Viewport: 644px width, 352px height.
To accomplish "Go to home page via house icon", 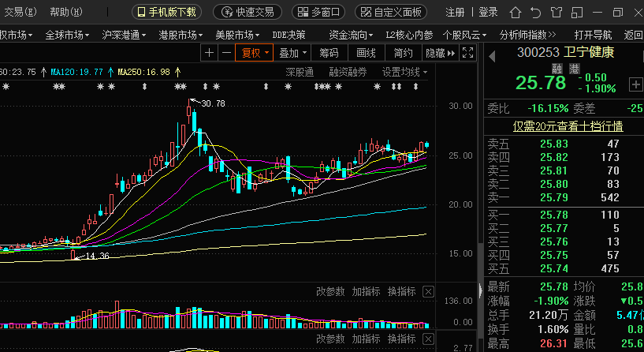I will click(x=516, y=13).
